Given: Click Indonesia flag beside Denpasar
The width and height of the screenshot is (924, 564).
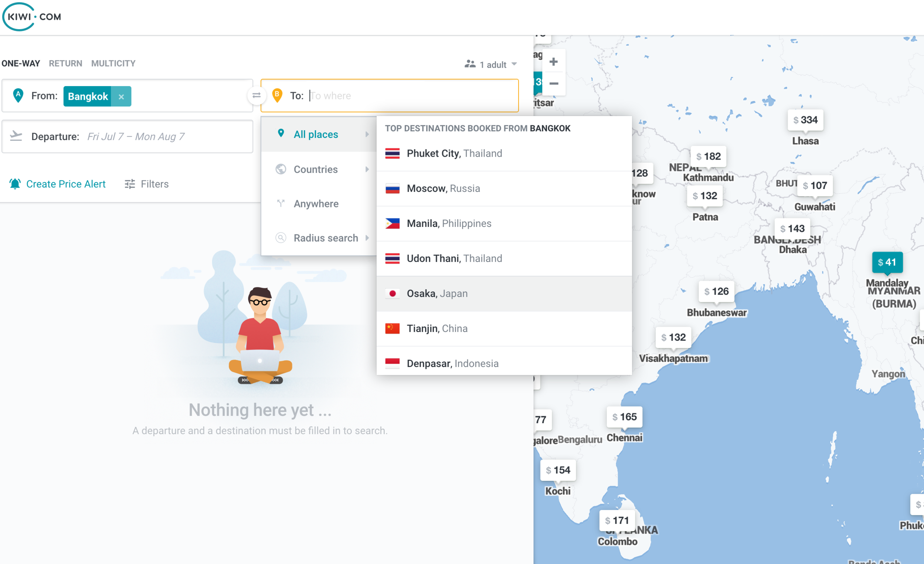Looking at the screenshot, I should pyautogui.click(x=392, y=363).
